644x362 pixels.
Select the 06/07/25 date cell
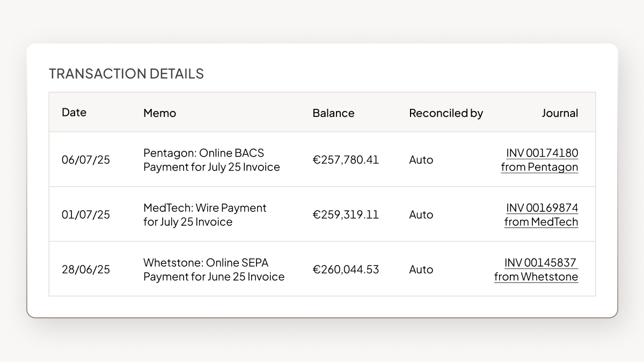pos(86,160)
